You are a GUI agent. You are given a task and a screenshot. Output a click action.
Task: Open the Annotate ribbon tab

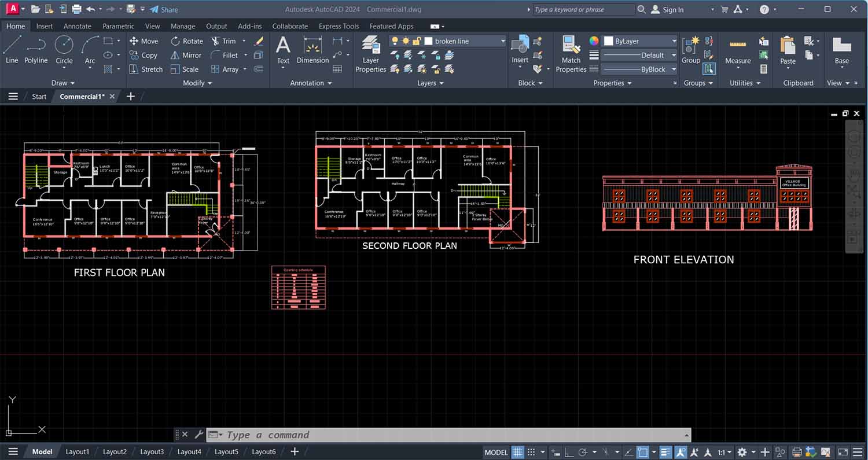77,26
